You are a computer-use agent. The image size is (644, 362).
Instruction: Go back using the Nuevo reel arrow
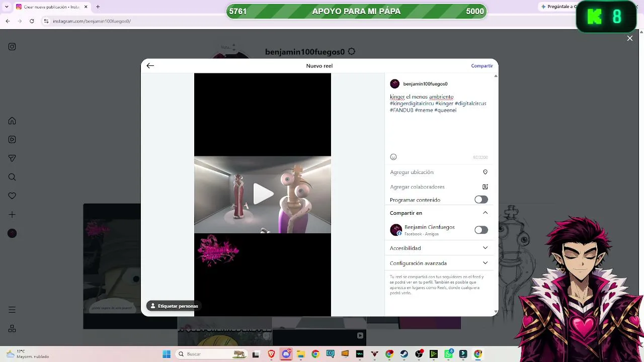coord(150,66)
